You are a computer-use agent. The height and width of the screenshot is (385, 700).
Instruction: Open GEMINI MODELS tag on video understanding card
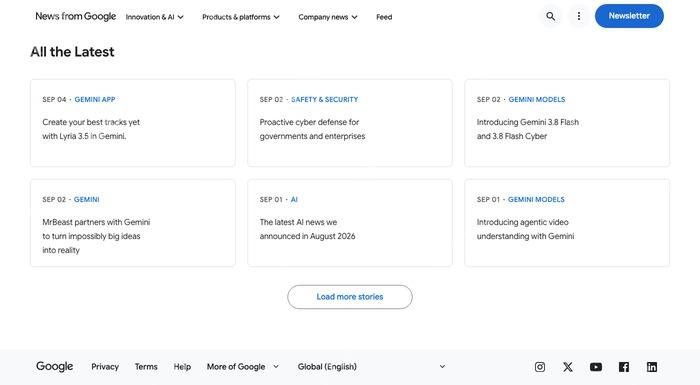point(536,199)
